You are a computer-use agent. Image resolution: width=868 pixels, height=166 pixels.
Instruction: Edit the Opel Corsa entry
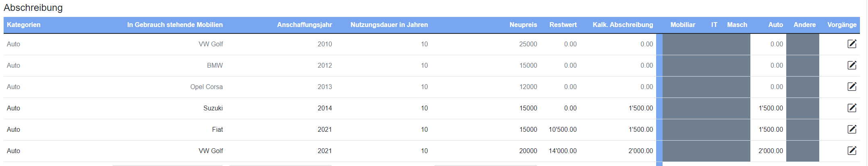852,87
